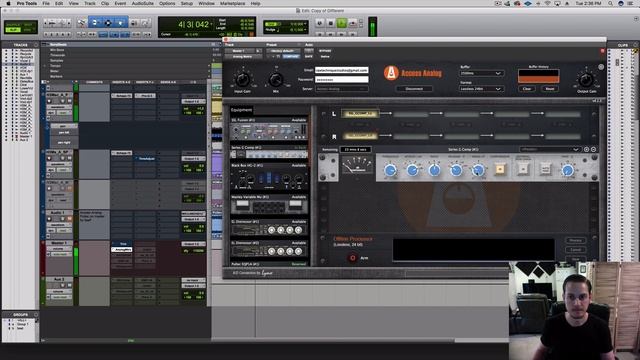Click the AnalogMatrix insert on Master track
640x360 pixels.
122,249
